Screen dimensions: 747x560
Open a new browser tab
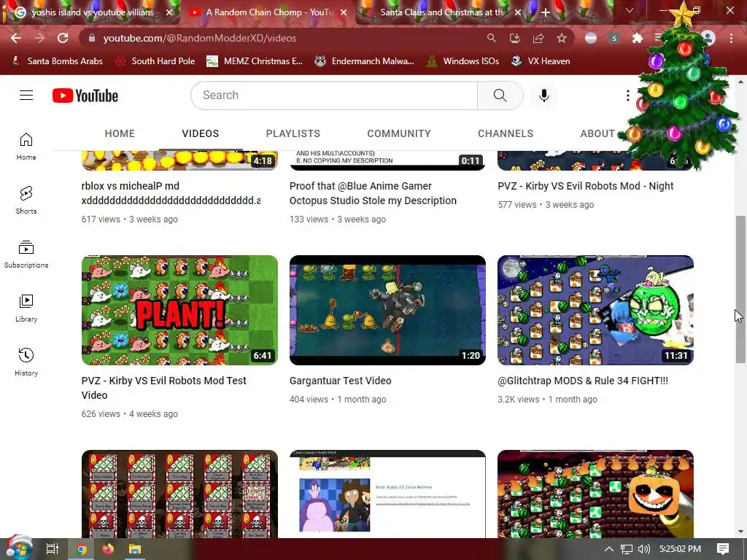click(x=546, y=12)
